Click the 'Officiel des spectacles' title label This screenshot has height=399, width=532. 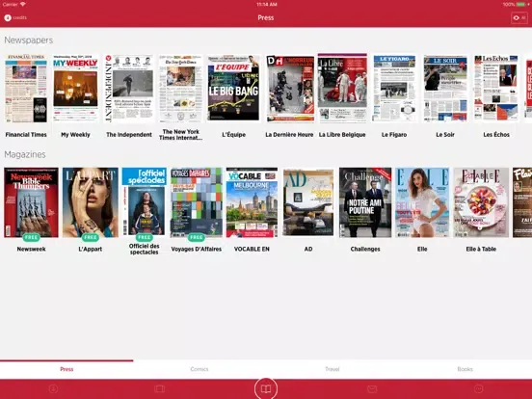[x=145, y=249]
